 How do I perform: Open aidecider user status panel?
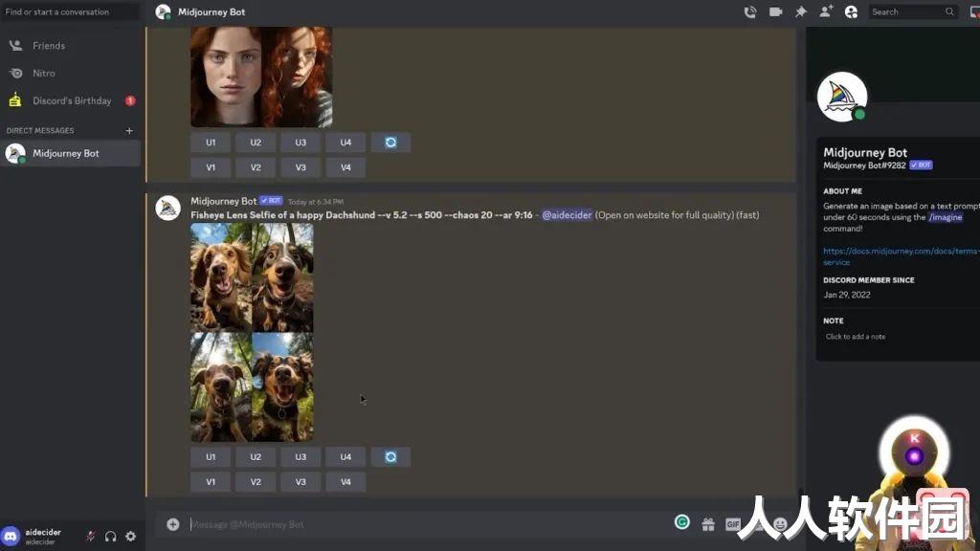pyautogui.click(x=38, y=536)
